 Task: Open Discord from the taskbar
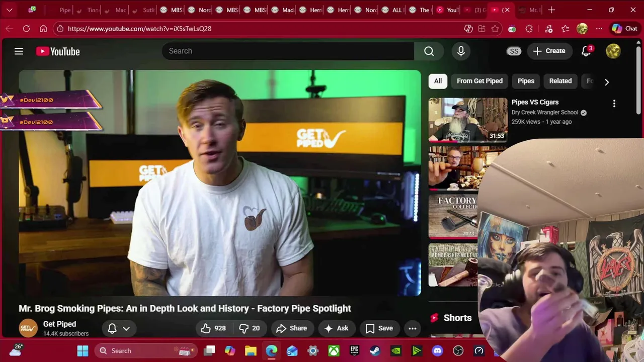(x=437, y=350)
